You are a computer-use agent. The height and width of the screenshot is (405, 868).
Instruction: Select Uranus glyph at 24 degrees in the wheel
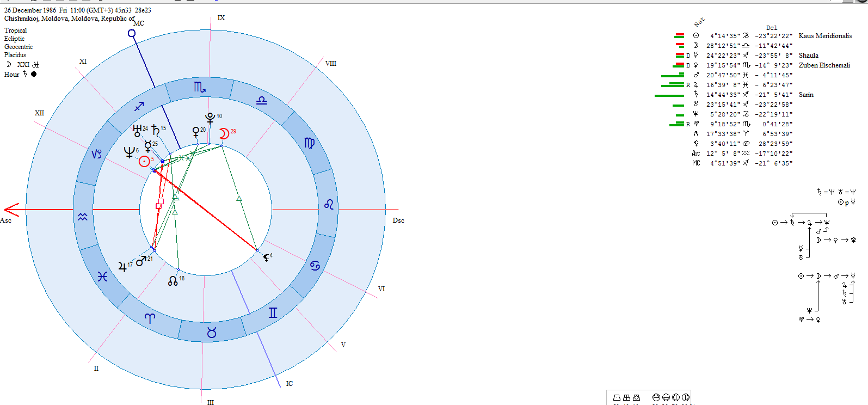tap(137, 131)
